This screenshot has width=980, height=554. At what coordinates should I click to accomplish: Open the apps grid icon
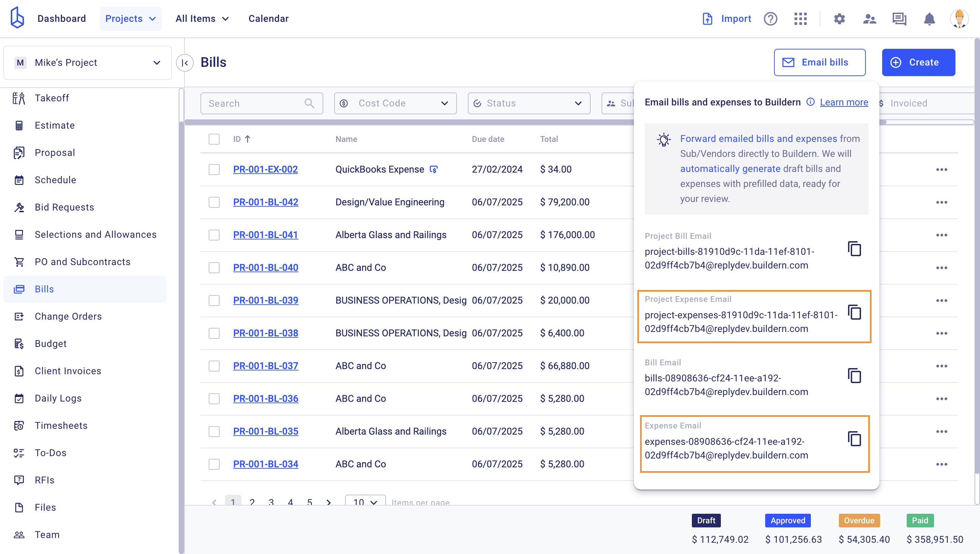click(x=800, y=19)
